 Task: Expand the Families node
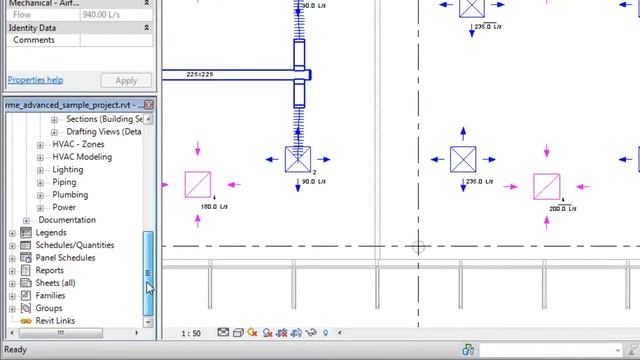pyautogui.click(x=12, y=296)
